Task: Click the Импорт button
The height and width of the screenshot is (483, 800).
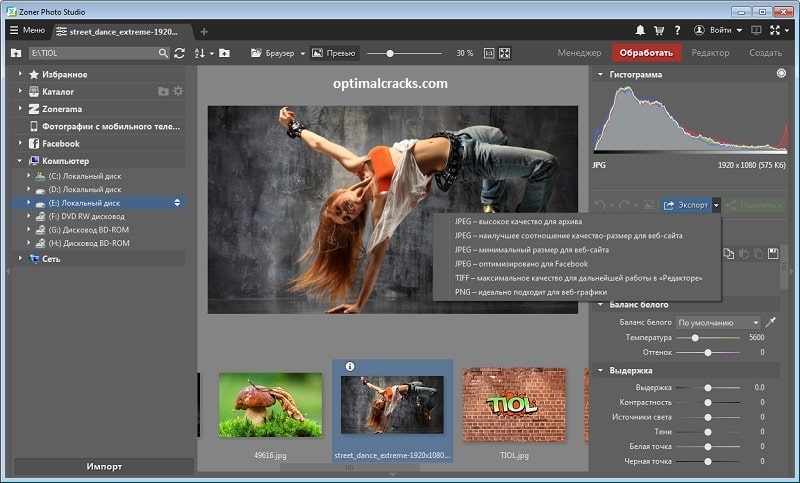Action: 104,466
